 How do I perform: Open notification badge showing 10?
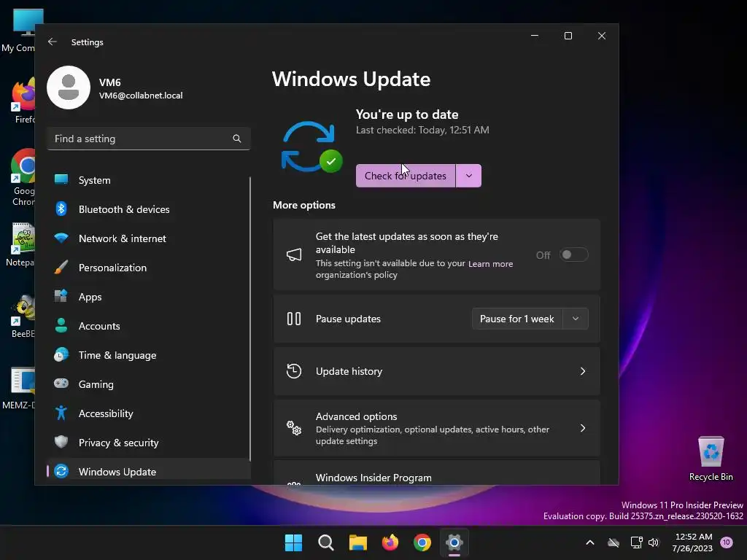727,542
